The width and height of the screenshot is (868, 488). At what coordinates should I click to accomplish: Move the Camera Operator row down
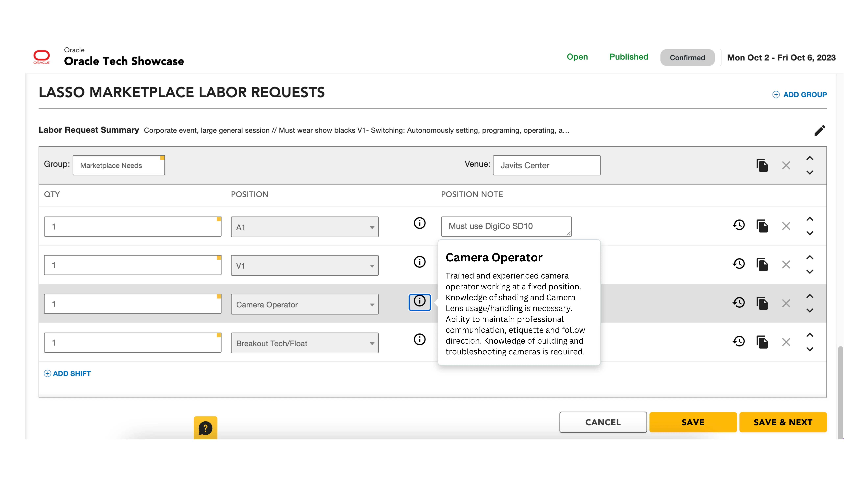coord(810,311)
